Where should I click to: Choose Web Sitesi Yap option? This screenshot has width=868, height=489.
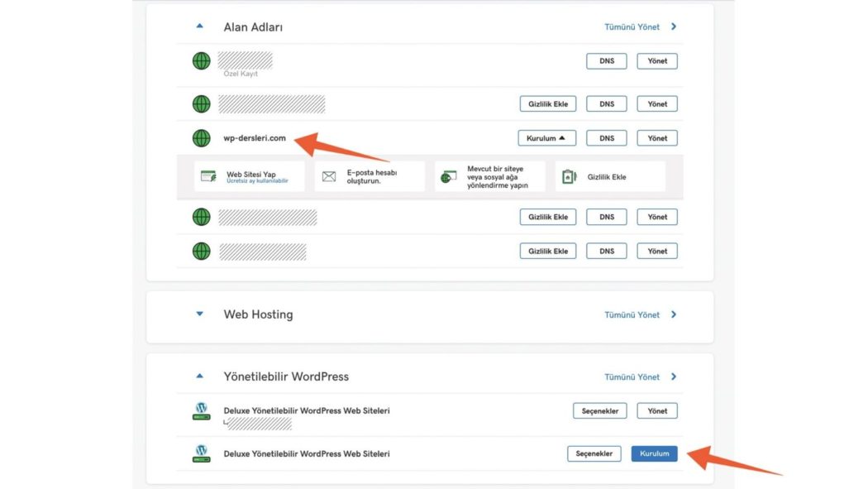tap(250, 177)
